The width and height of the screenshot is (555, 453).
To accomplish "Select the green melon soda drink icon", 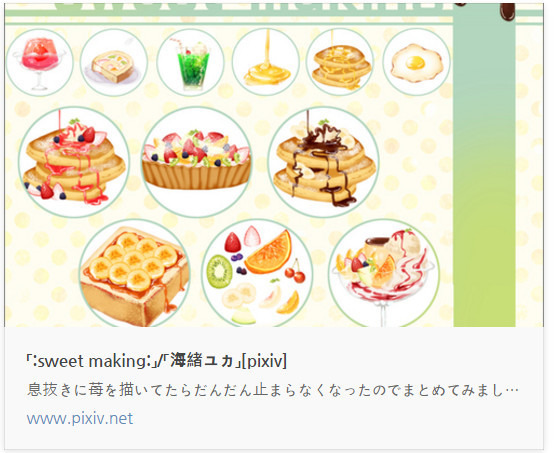I will (190, 62).
